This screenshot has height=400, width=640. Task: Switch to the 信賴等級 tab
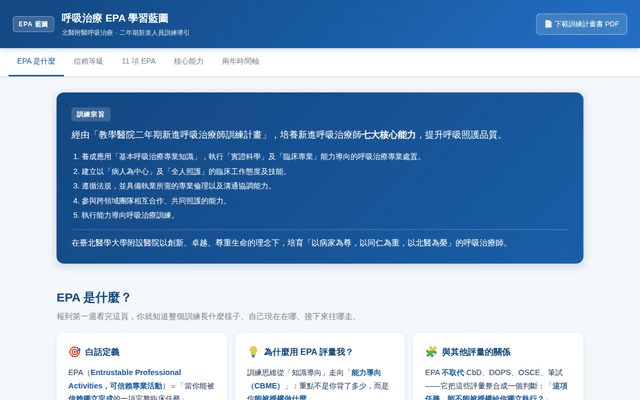tap(88, 62)
